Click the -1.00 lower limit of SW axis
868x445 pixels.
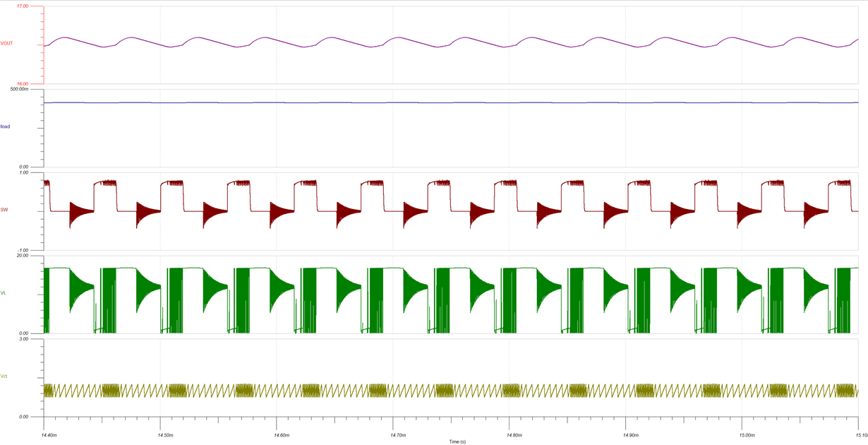point(23,250)
